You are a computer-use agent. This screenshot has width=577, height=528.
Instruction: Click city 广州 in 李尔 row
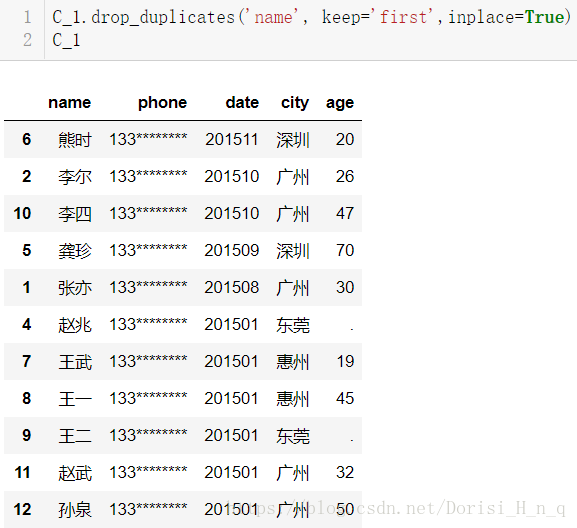click(x=293, y=177)
